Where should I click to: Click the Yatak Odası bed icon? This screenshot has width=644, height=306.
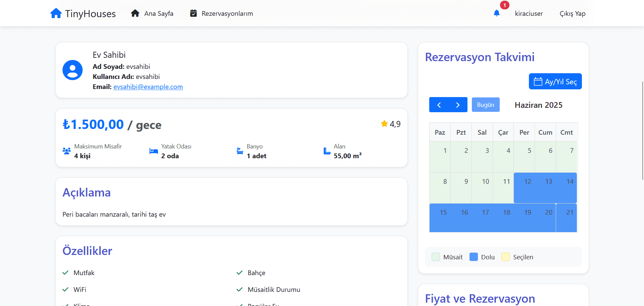(154, 151)
